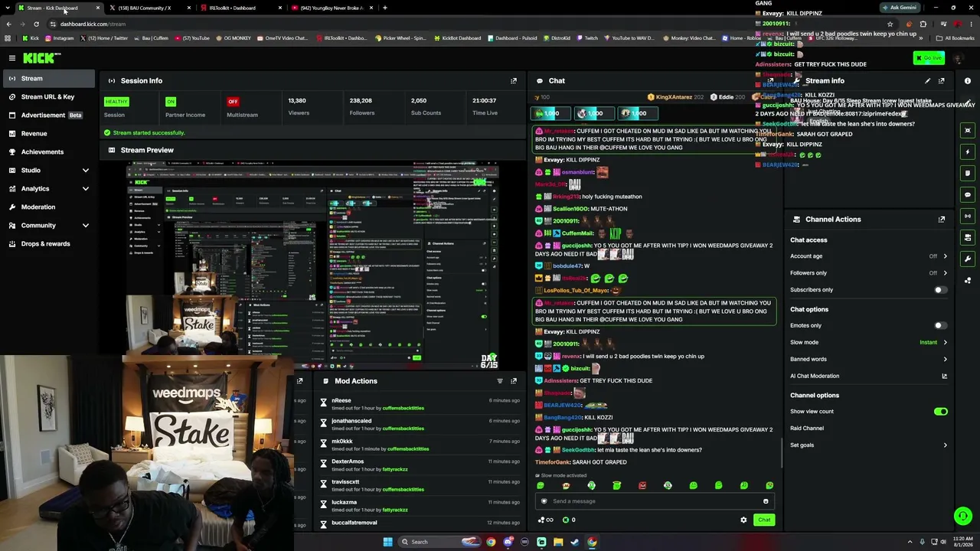
Task: Toggle Subscribers only chat
Action: coord(940,290)
